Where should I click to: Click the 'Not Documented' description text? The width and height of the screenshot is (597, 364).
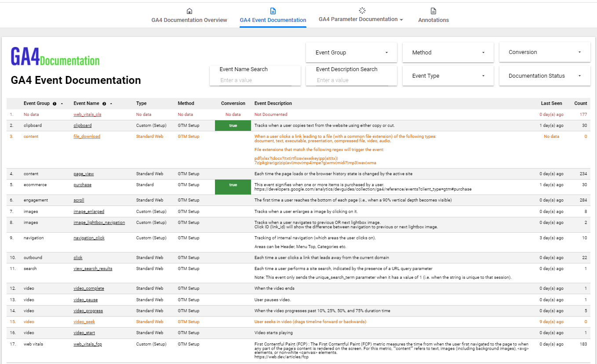pos(271,115)
